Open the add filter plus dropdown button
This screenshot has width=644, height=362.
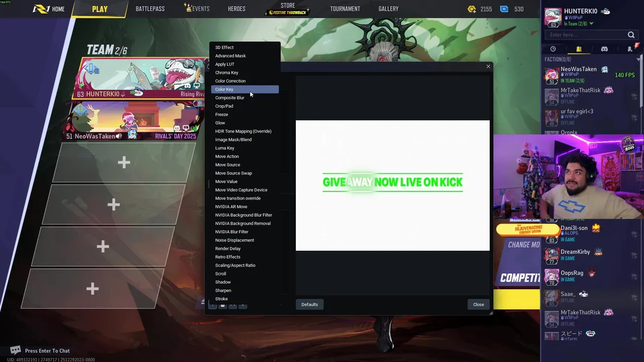[x=213, y=305]
